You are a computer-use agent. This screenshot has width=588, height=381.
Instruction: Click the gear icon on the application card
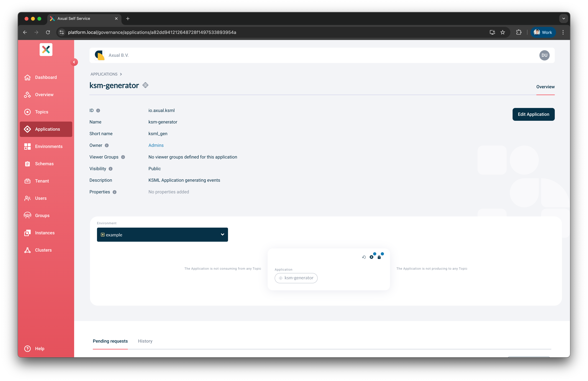click(372, 257)
